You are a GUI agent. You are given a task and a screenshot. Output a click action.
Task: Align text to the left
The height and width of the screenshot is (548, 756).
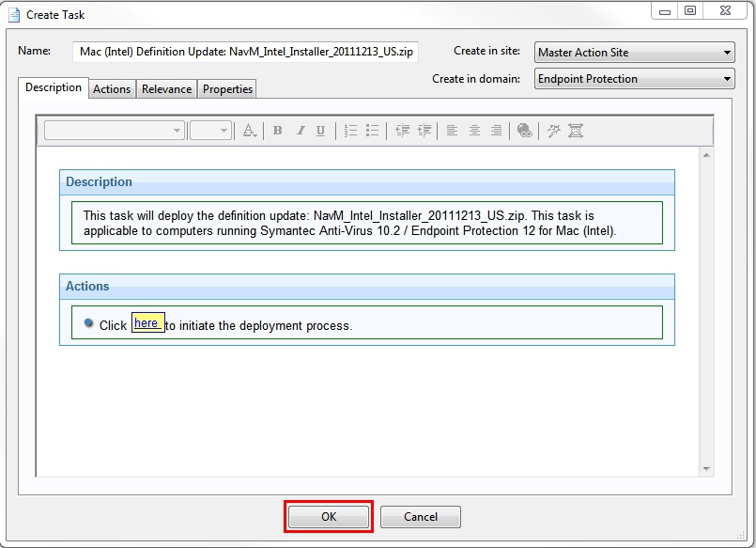[452, 131]
